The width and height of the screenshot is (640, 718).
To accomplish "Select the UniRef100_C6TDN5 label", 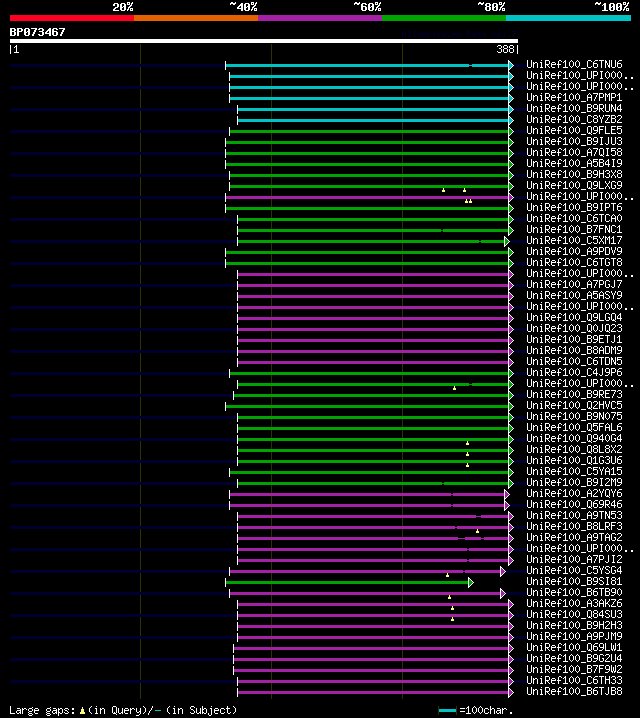I will click(574, 361).
